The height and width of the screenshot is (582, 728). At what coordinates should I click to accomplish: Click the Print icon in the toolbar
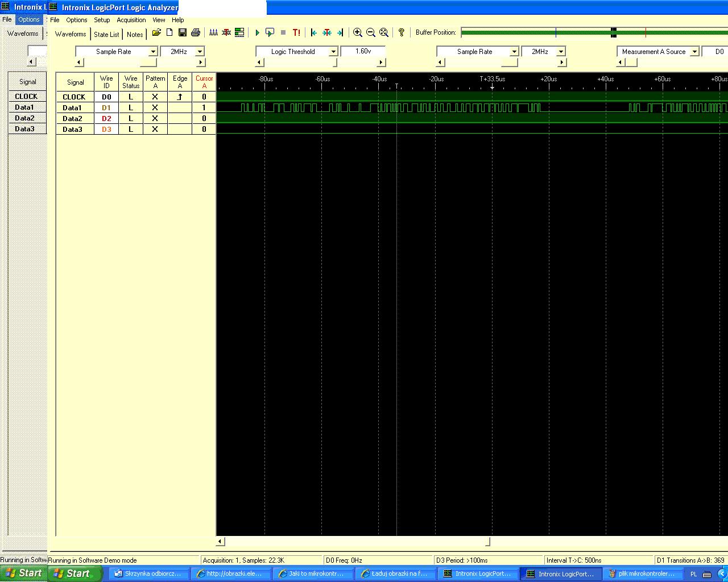click(196, 33)
